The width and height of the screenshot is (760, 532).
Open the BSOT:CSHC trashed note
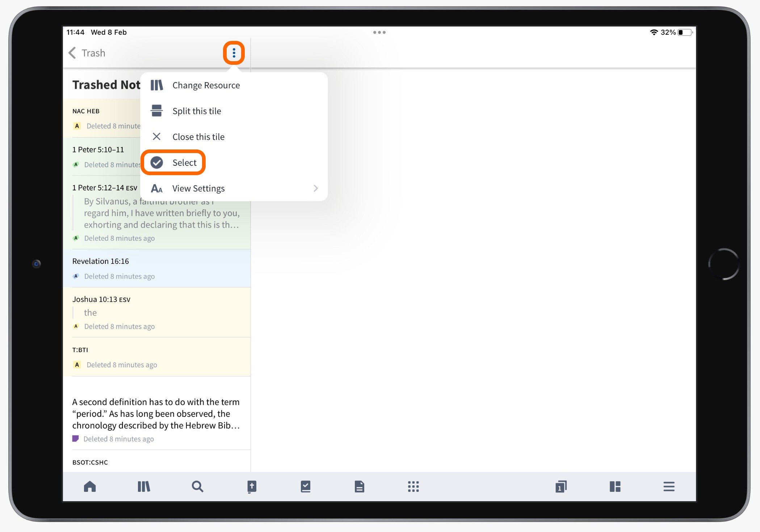coord(157,462)
